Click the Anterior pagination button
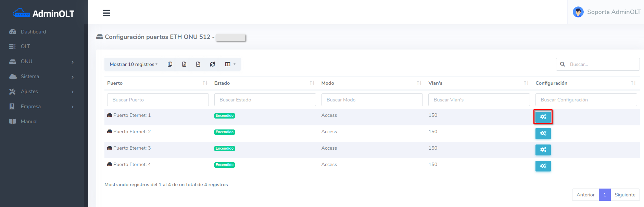Image resolution: width=644 pixels, height=207 pixels. tap(585, 195)
